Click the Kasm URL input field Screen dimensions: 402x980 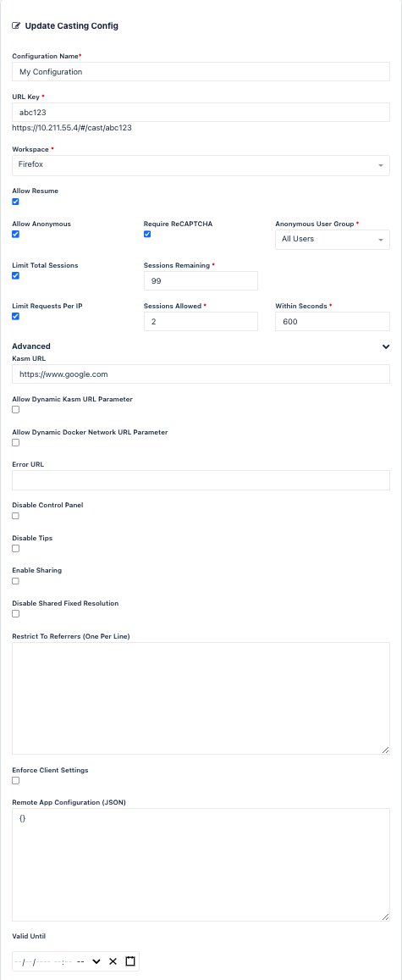tap(201, 374)
